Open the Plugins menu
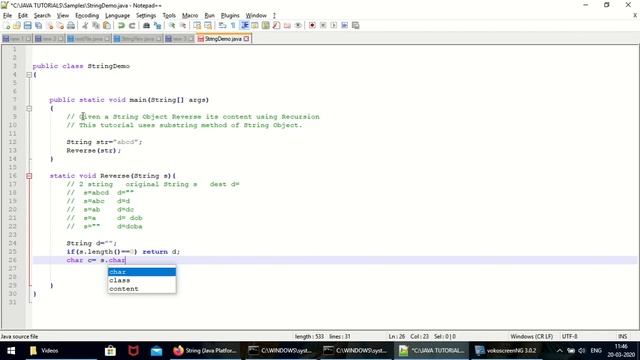The width and height of the screenshot is (640, 360). click(230, 16)
